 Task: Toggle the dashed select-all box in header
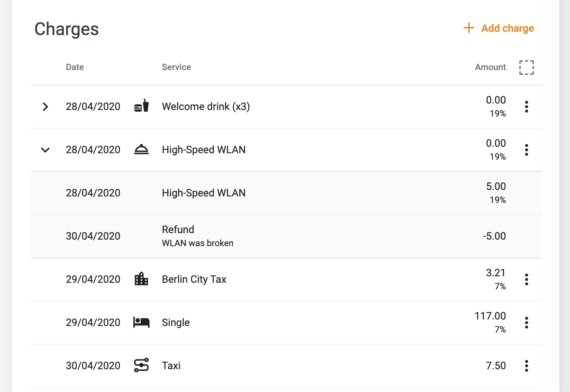point(526,67)
